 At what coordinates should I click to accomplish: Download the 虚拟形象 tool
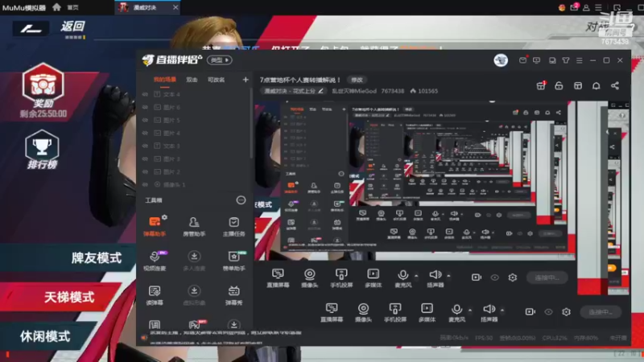[194, 295]
